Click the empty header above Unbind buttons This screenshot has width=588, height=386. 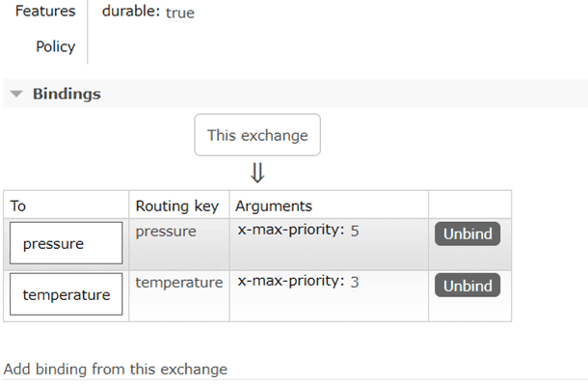point(469,206)
